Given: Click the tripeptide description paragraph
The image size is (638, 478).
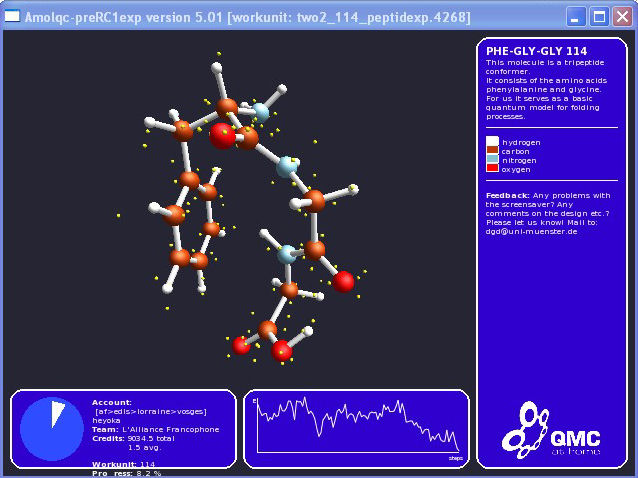Looking at the screenshot, I should 546,89.
